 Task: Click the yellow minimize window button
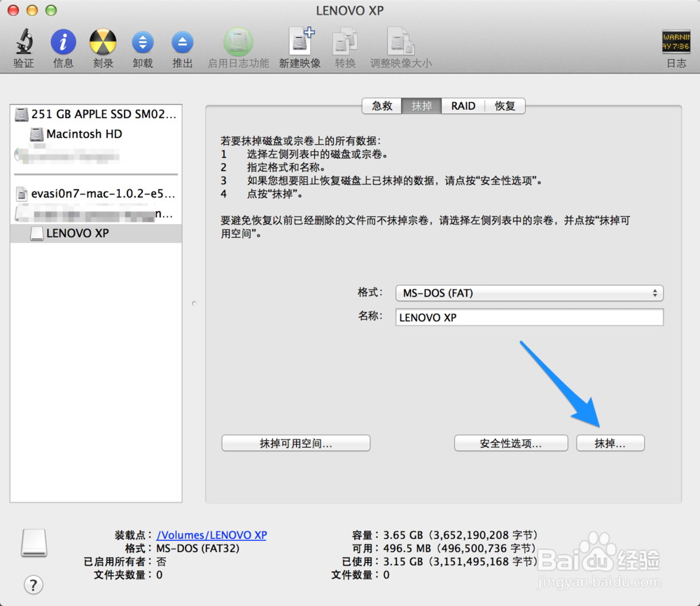point(32,10)
